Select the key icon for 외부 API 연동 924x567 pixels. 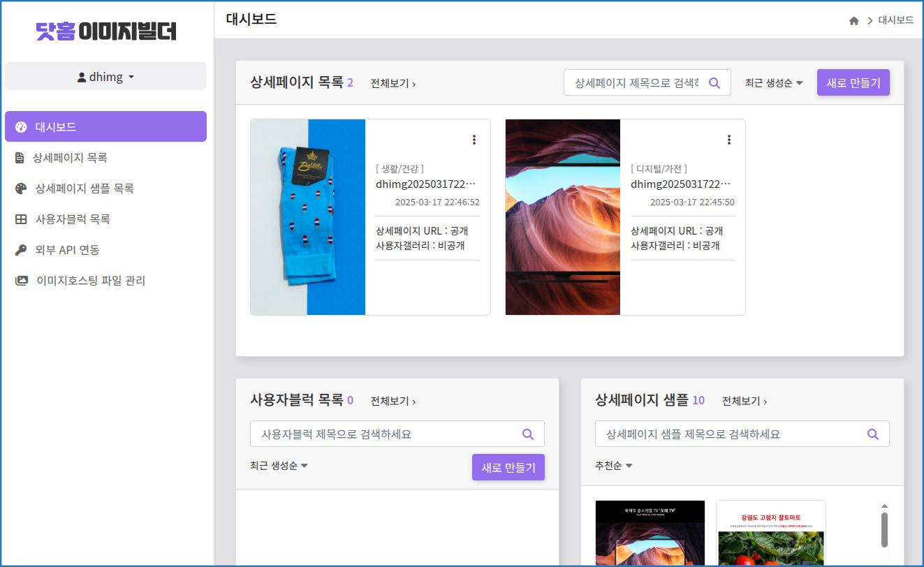pos(20,249)
